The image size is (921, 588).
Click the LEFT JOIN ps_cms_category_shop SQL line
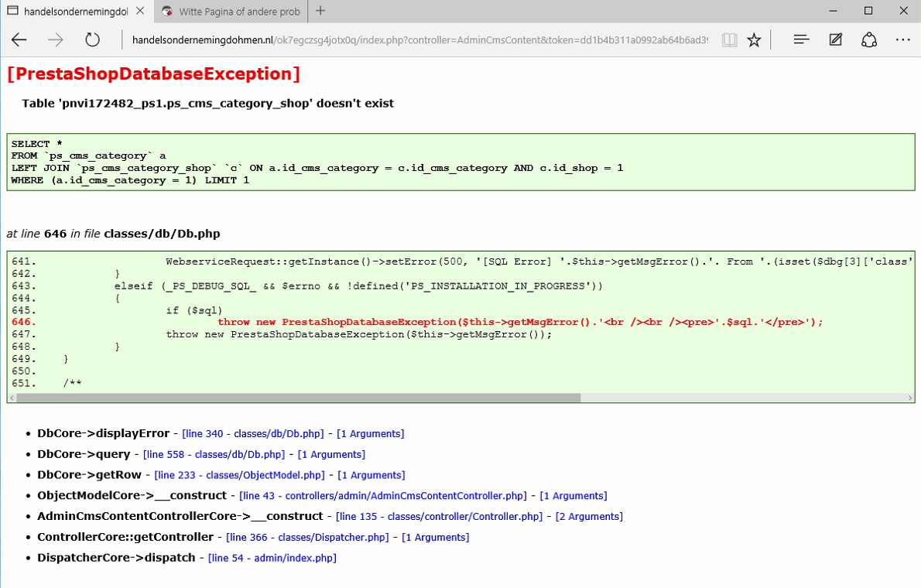317,168
